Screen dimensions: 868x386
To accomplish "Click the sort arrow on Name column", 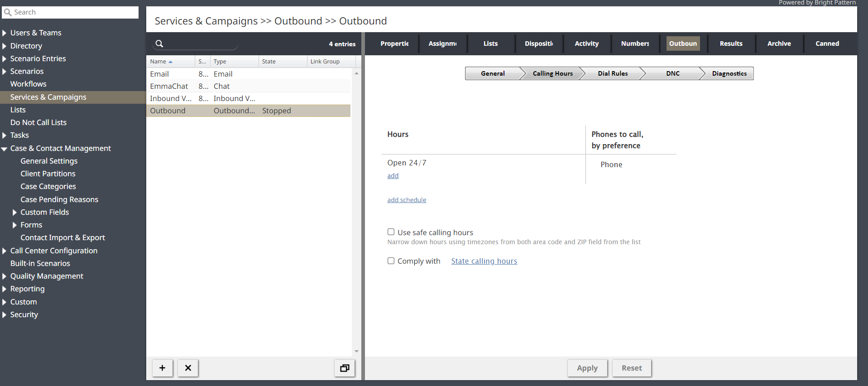I will tap(171, 62).
